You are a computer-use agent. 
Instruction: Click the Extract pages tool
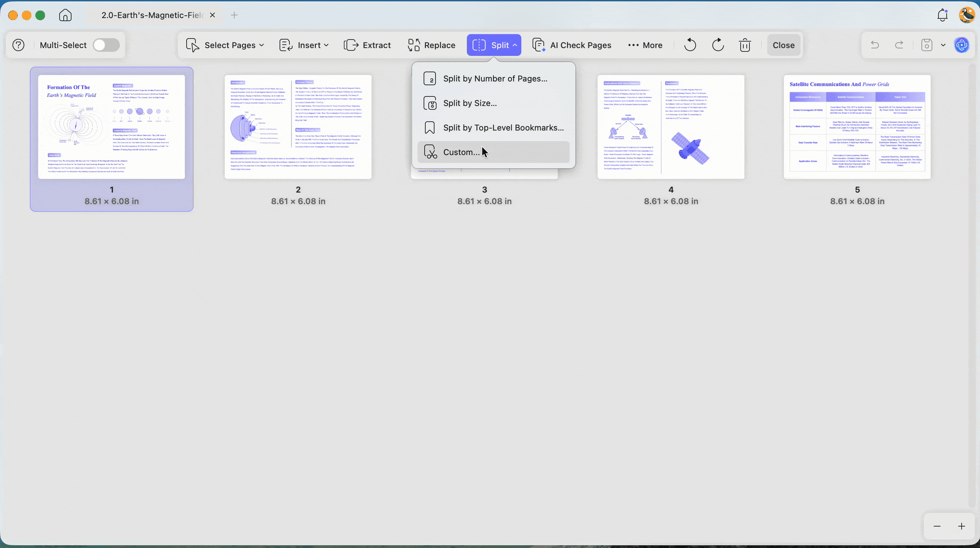click(x=367, y=45)
